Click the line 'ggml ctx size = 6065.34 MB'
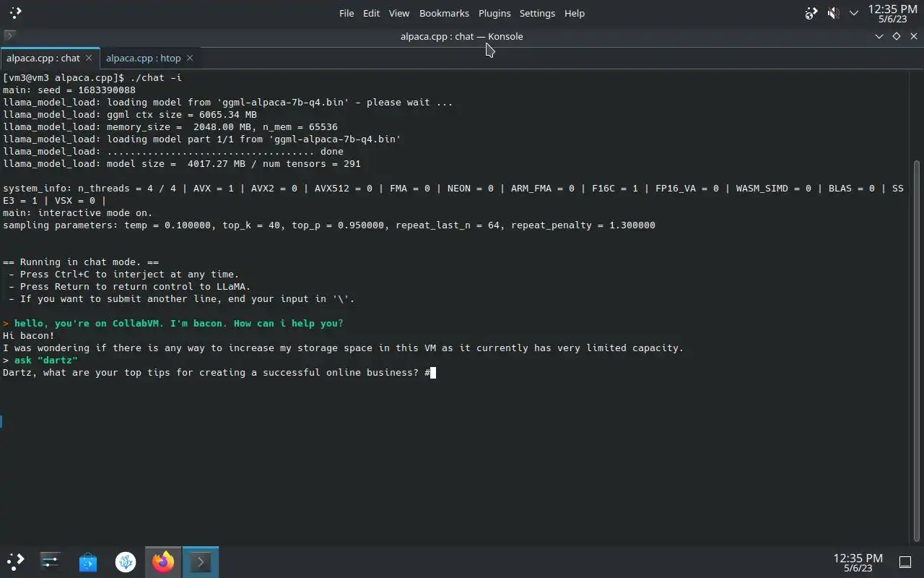This screenshot has height=578, width=924. (130, 114)
